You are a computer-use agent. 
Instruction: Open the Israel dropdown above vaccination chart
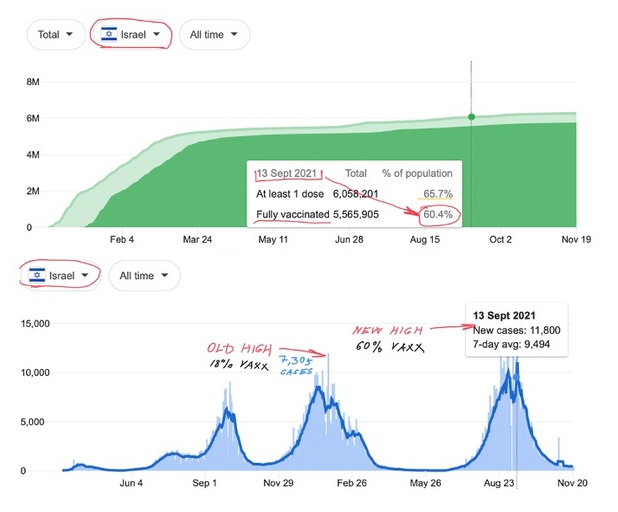point(131,34)
